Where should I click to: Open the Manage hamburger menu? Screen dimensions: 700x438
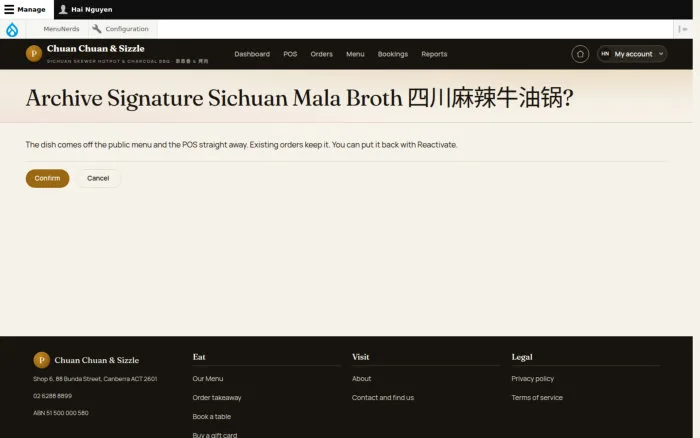tap(27, 9)
